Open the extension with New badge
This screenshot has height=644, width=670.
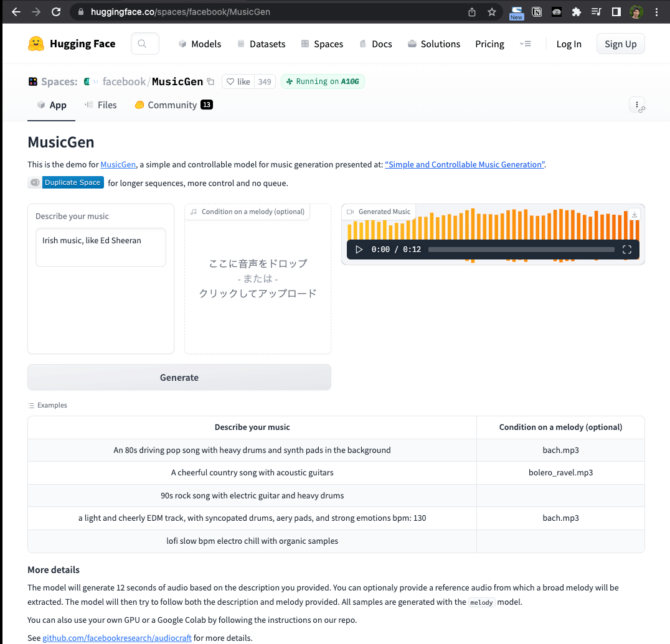[517, 13]
